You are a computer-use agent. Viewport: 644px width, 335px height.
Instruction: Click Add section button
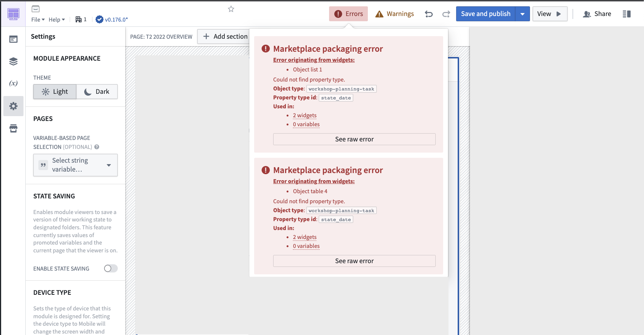(225, 36)
